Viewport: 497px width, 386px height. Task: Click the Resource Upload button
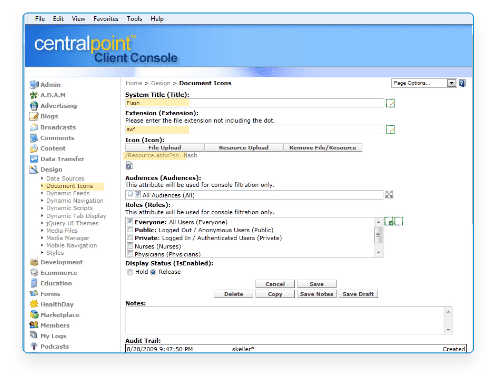pyautogui.click(x=244, y=148)
